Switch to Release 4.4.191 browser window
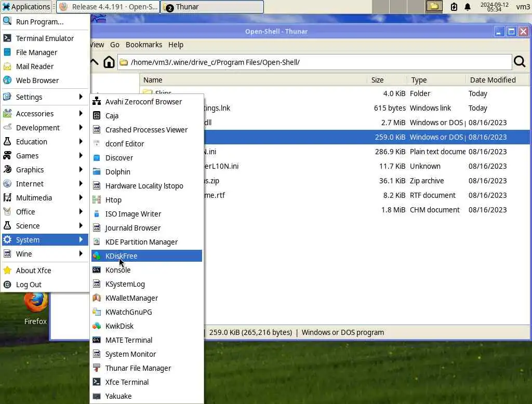532x404 pixels. pyautogui.click(x=108, y=7)
